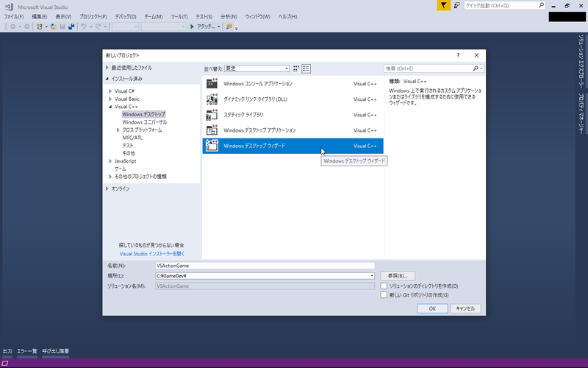Viewport: 588px width, 368px height.
Task: Click the Visual Studio logo icon
Action: (9, 7)
